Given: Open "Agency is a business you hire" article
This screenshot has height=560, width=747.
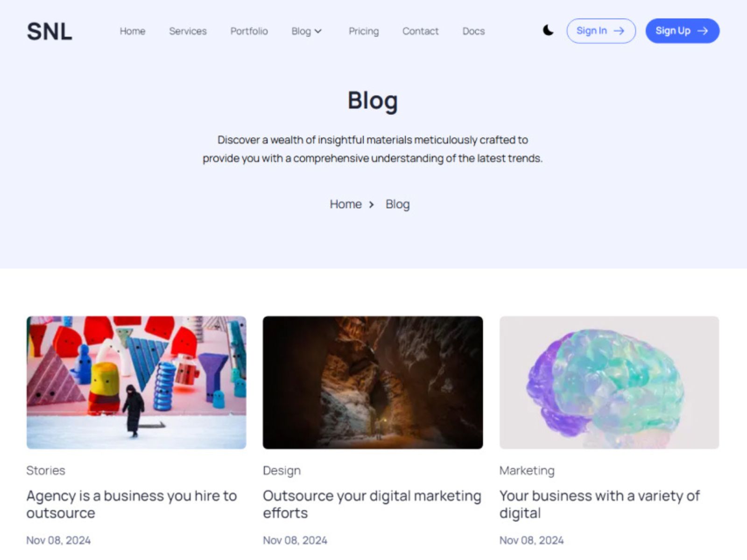Looking at the screenshot, I should pos(132,504).
